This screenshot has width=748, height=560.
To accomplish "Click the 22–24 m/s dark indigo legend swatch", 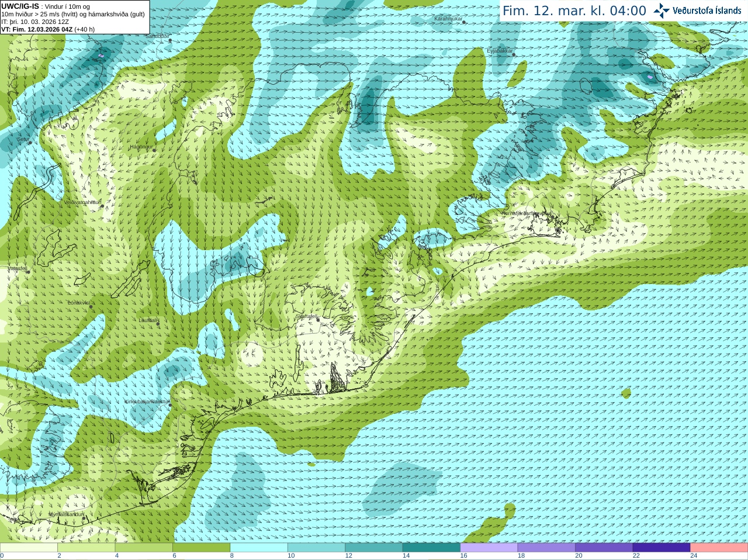I will [662, 548].
